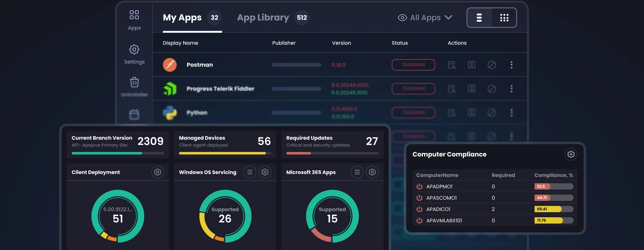Image resolution: width=644 pixels, height=250 pixels.
Task: Open the Apps sidebar icon
Action: point(134,15)
